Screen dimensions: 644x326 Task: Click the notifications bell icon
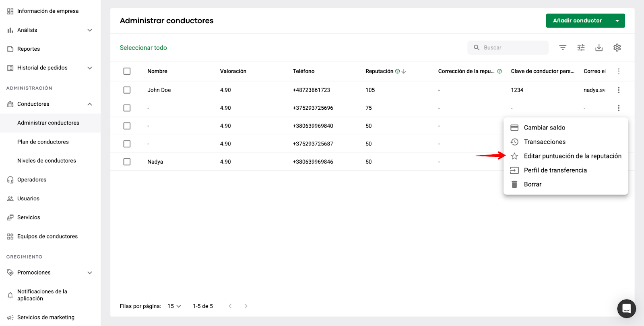[10, 295]
